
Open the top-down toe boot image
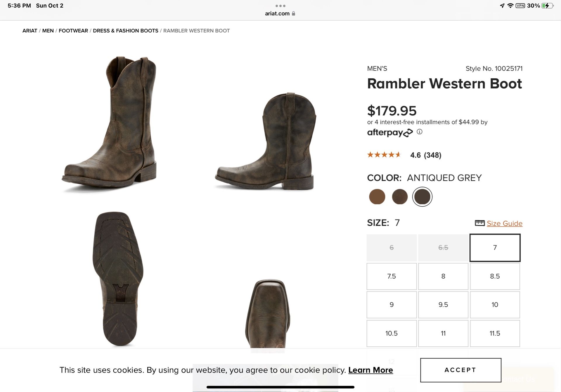coord(268,314)
